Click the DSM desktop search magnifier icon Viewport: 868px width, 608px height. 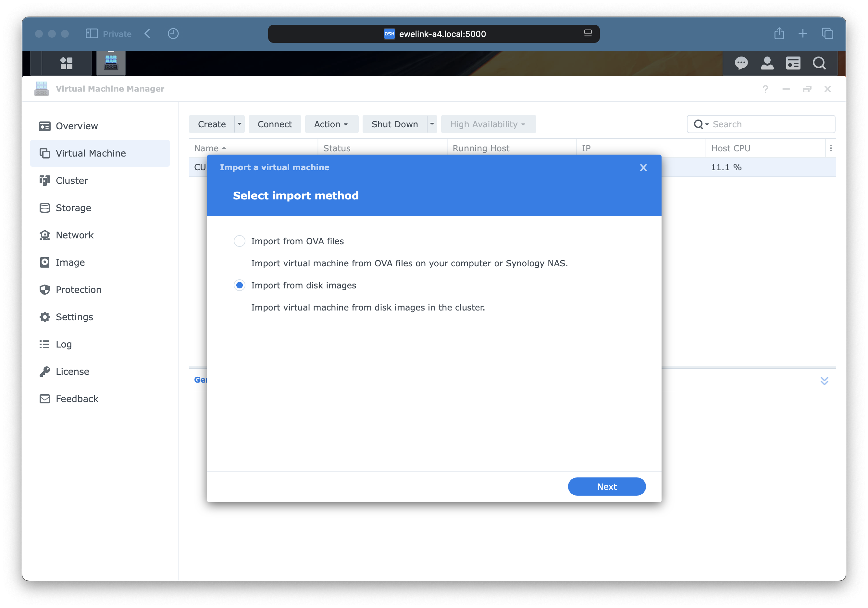pos(819,63)
